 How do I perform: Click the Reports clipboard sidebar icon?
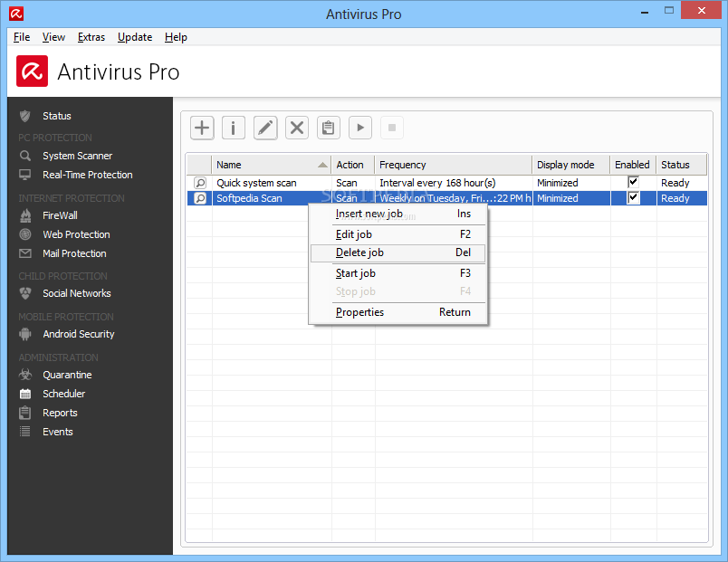coord(25,413)
